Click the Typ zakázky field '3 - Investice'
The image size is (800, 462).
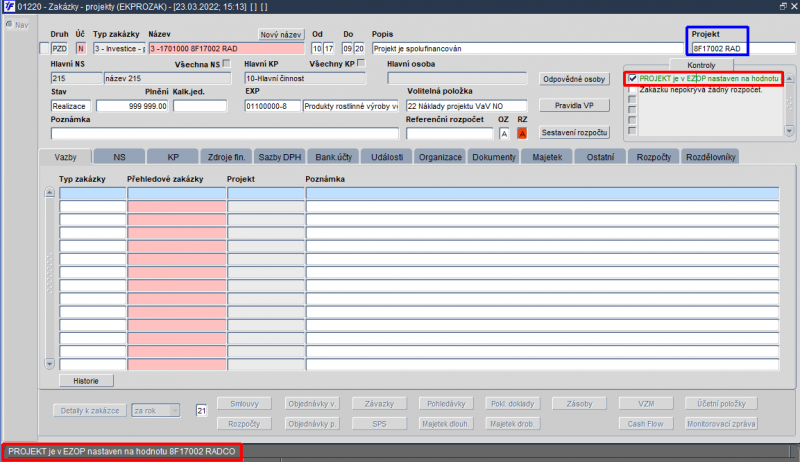click(x=119, y=48)
